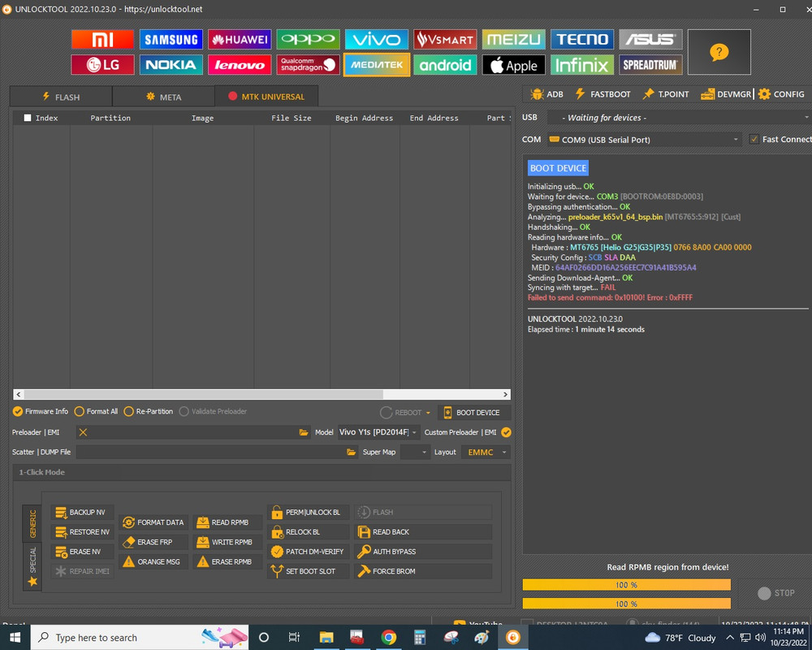Toggle Custom Preloader EMI check
The height and width of the screenshot is (650, 812).
tap(506, 432)
